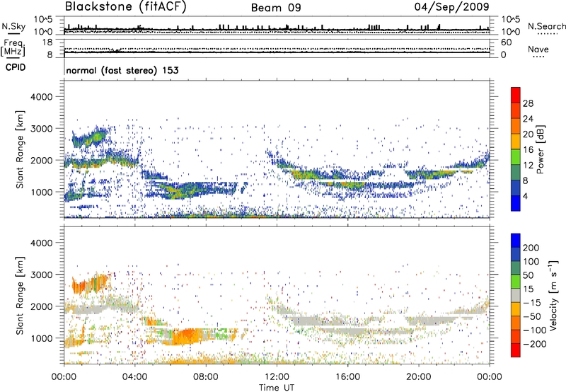Viewport: 566px width, 392px height.
Task: Click the 'Time UT' axis title
Action: click(x=277, y=388)
